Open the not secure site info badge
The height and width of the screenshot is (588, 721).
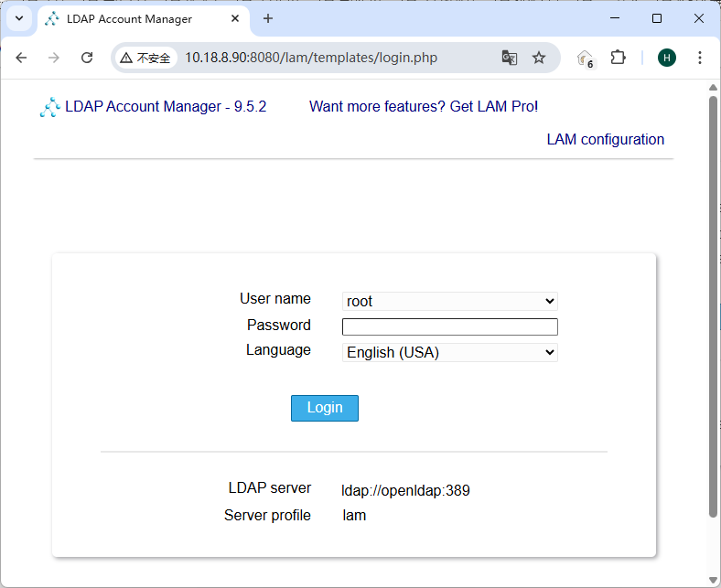[145, 58]
